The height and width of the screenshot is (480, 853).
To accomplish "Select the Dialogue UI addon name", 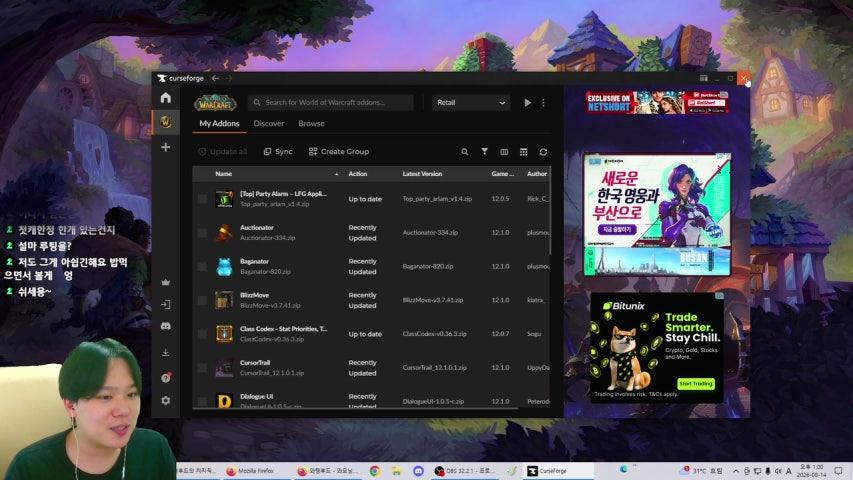I will point(256,396).
